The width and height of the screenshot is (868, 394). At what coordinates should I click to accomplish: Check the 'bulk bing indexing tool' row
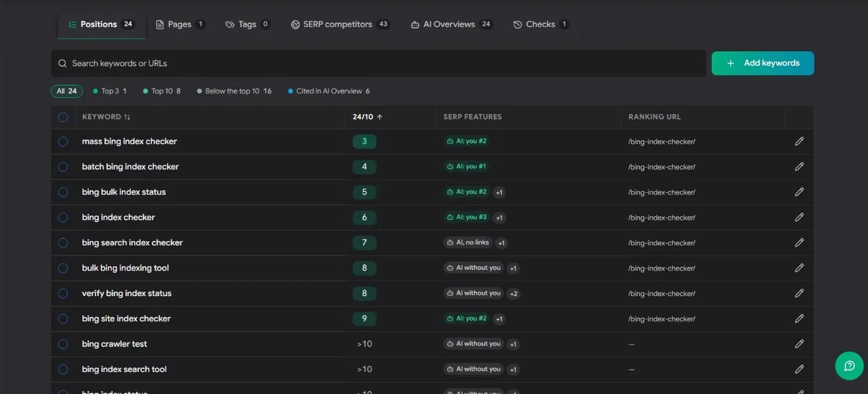tap(63, 268)
